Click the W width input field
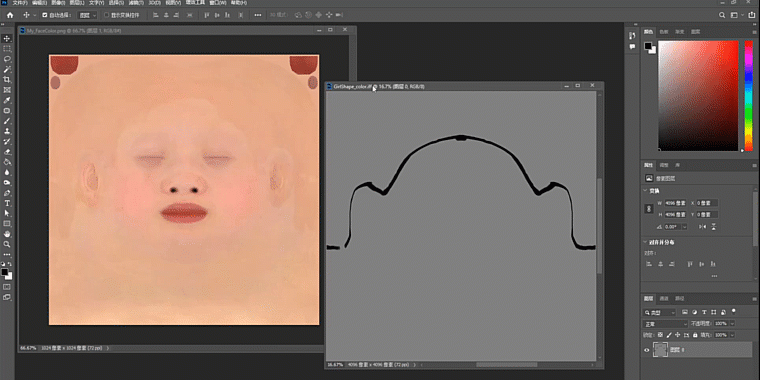This screenshot has width=760, height=380. click(674, 203)
